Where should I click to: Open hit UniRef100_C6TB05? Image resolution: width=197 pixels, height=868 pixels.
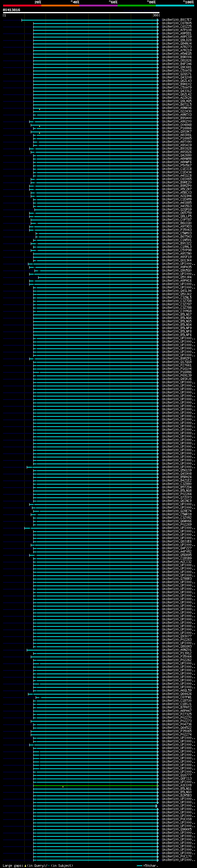176,24
